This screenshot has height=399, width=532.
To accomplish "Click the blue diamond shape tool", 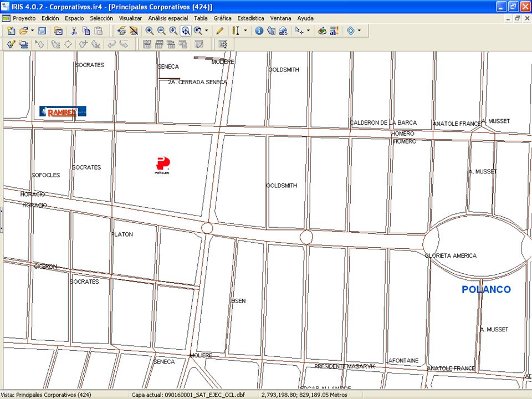I will (x=351, y=31).
